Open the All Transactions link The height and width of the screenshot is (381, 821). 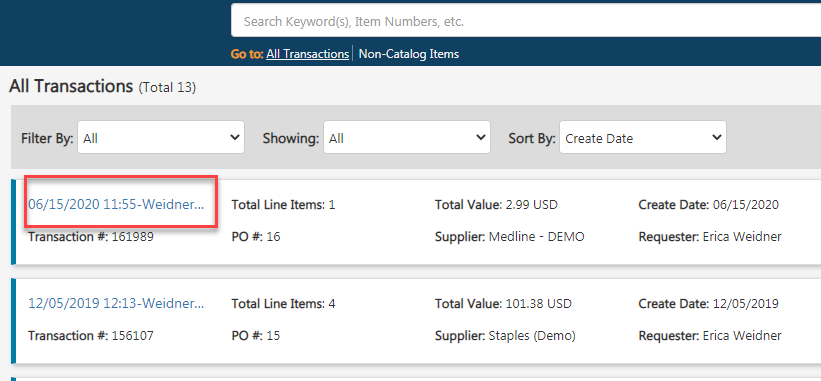[307, 54]
